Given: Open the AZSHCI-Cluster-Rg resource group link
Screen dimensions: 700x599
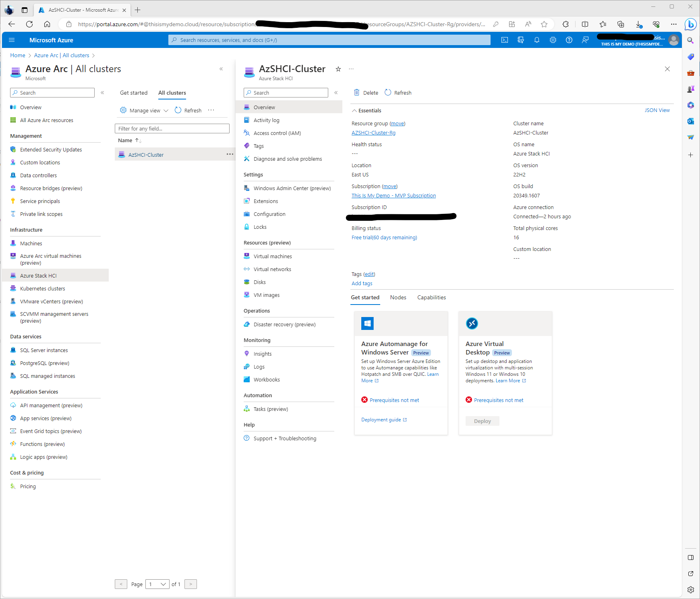Looking at the screenshot, I should click(x=373, y=133).
